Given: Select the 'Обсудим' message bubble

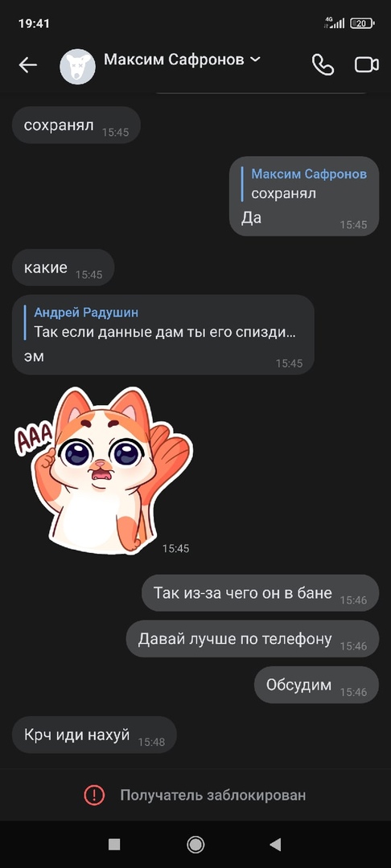Looking at the screenshot, I should [x=317, y=685].
